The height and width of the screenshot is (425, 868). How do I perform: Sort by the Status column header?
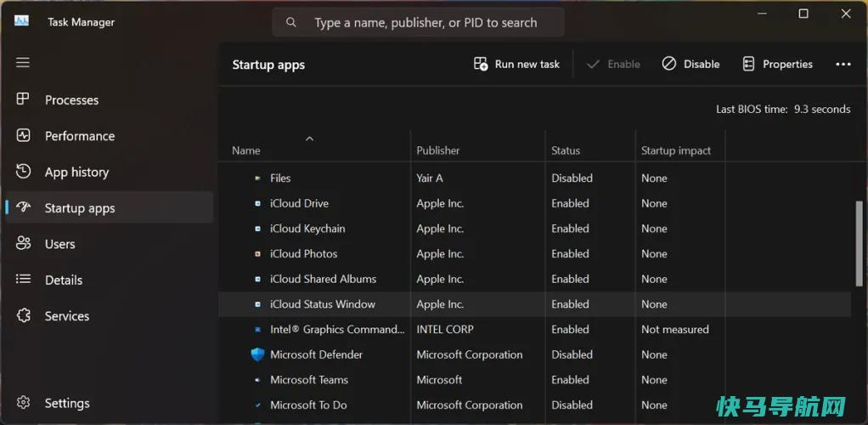pos(566,150)
